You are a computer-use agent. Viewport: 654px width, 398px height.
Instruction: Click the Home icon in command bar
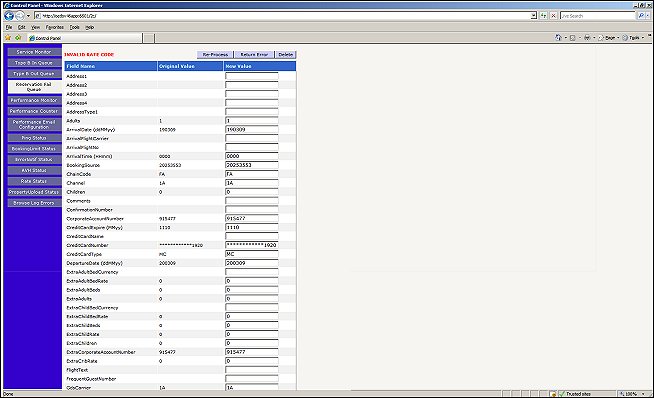(x=558, y=38)
